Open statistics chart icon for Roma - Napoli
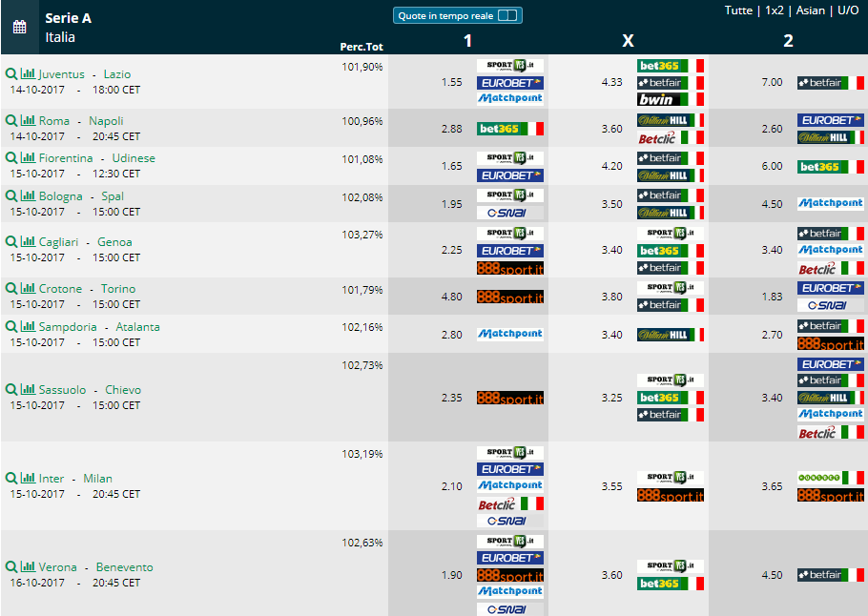The height and width of the screenshot is (616, 868). [28, 119]
